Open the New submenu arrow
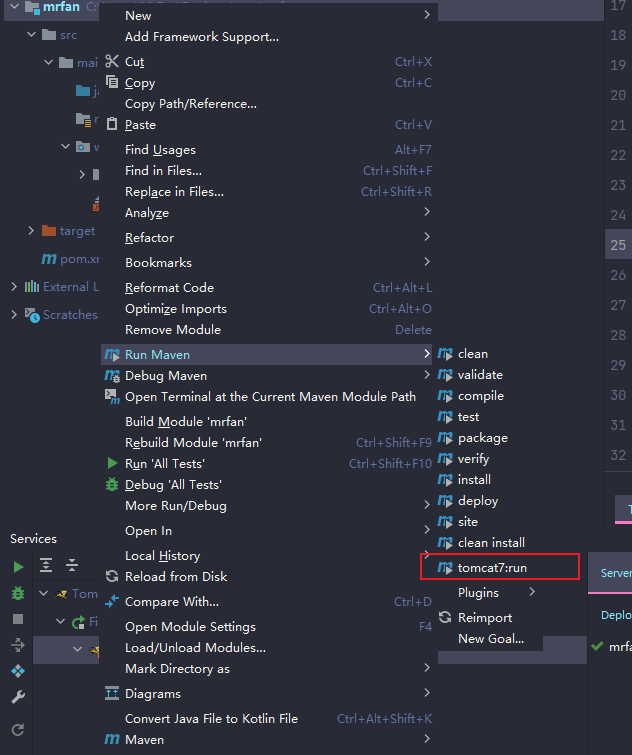The image size is (632, 755). (427, 15)
